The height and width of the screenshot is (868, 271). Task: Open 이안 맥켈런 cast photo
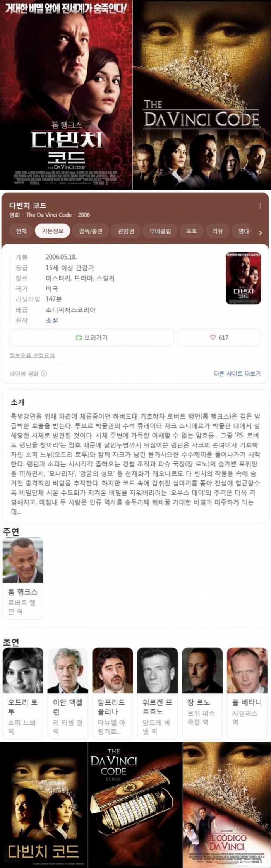pyautogui.click(x=68, y=671)
